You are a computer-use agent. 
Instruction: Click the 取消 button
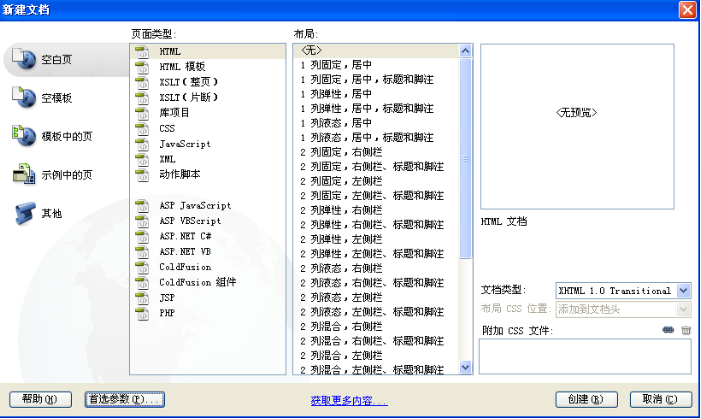click(660, 400)
